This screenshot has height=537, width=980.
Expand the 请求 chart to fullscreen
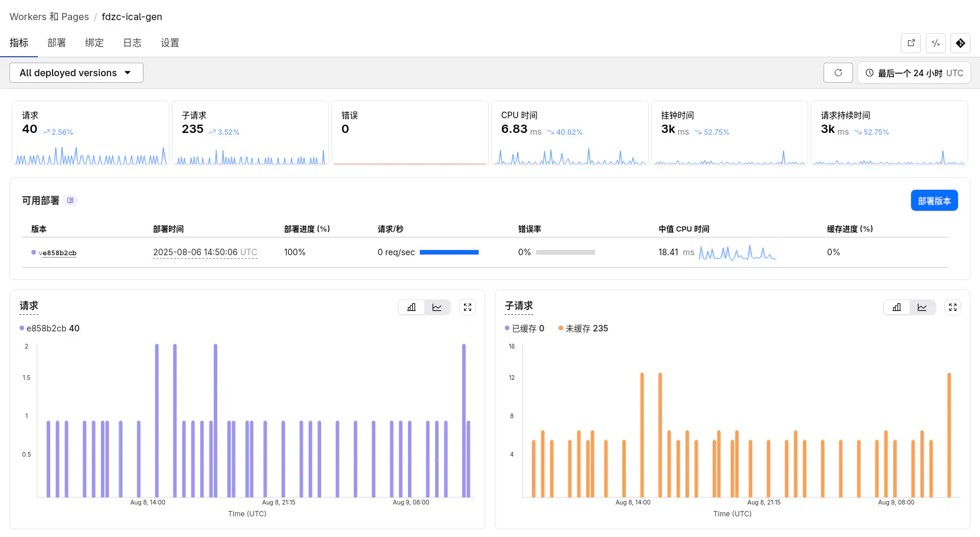click(468, 307)
